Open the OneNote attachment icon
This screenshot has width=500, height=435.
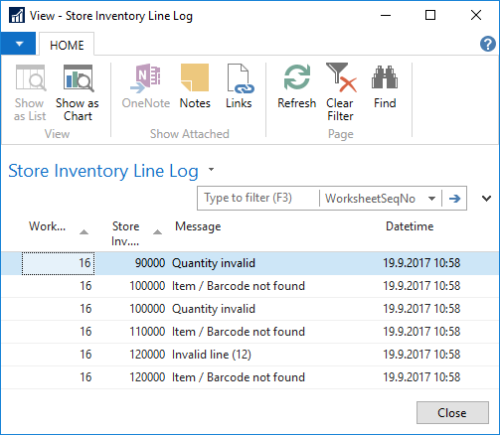point(145,78)
